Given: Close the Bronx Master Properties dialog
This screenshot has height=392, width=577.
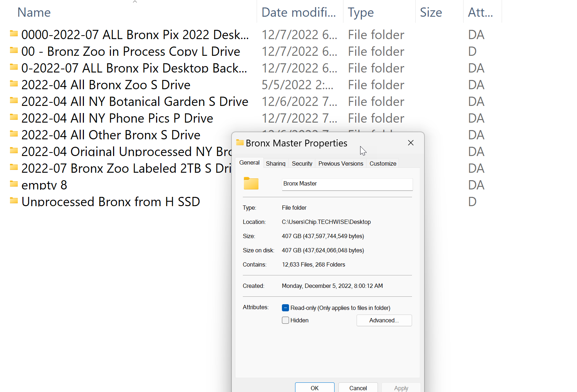Looking at the screenshot, I should click(x=411, y=143).
